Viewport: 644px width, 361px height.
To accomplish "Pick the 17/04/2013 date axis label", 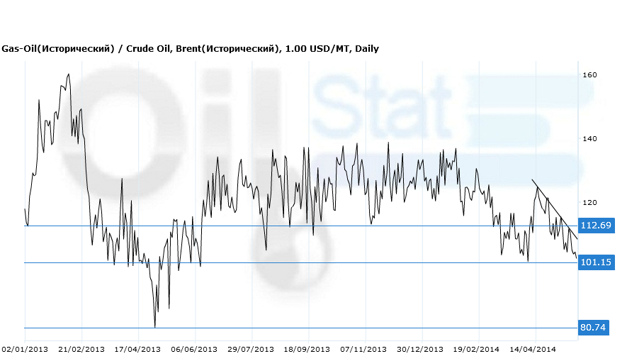I will [137, 350].
